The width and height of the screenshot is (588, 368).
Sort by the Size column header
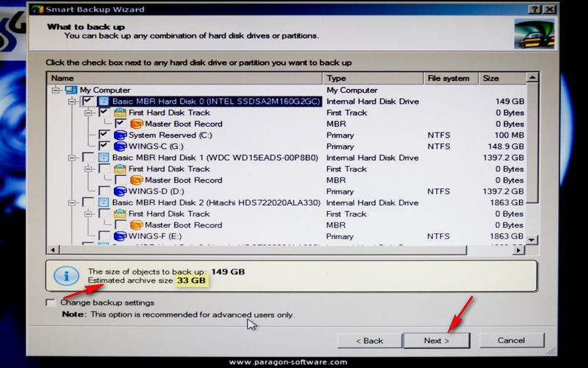pyautogui.click(x=503, y=78)
